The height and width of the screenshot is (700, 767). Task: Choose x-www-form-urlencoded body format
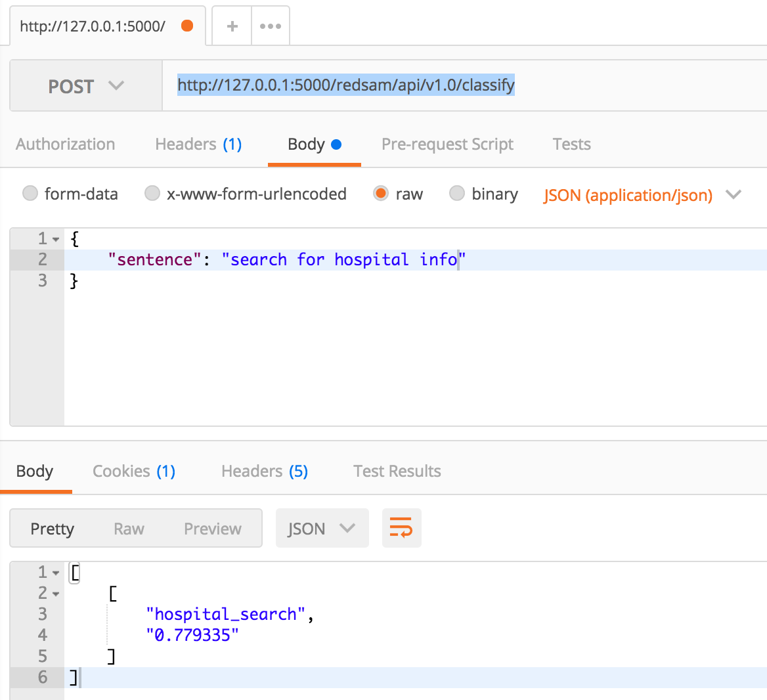[152, 194]
